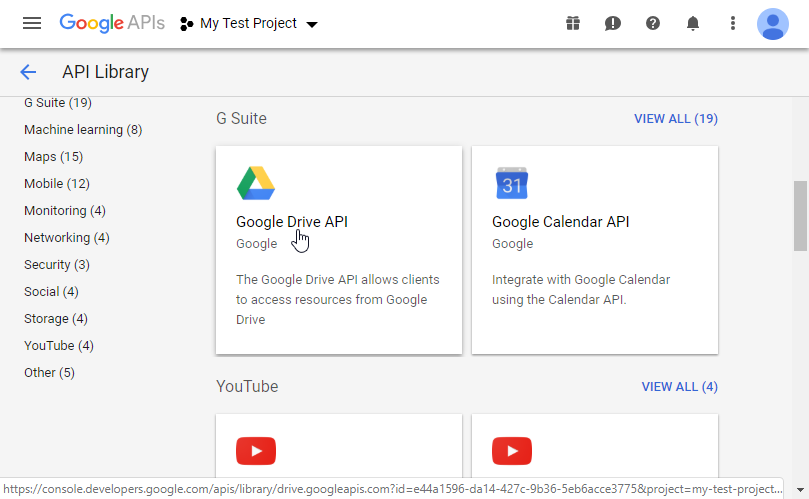The width and height of the screenshot is (809, 499).
Task: Click the gift free trial icon
Action: pyautogui.click(x=573, y=23)
